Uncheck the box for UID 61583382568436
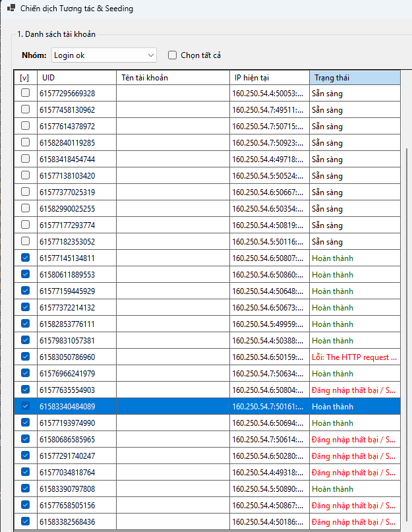 pos(26,521)
